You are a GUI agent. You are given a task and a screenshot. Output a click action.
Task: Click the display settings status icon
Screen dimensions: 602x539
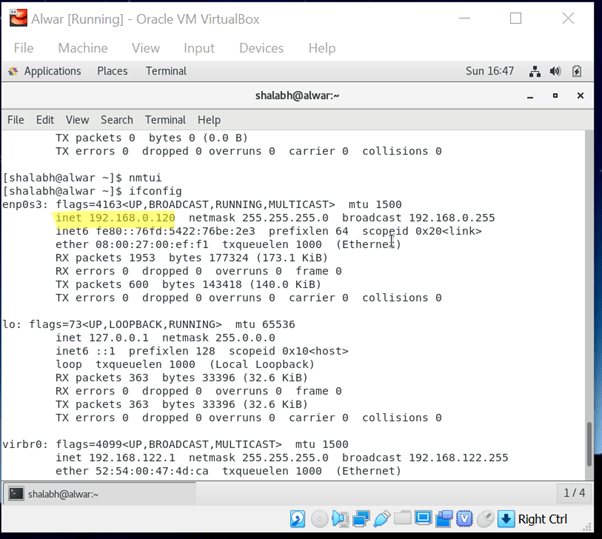tap(423, 519)
